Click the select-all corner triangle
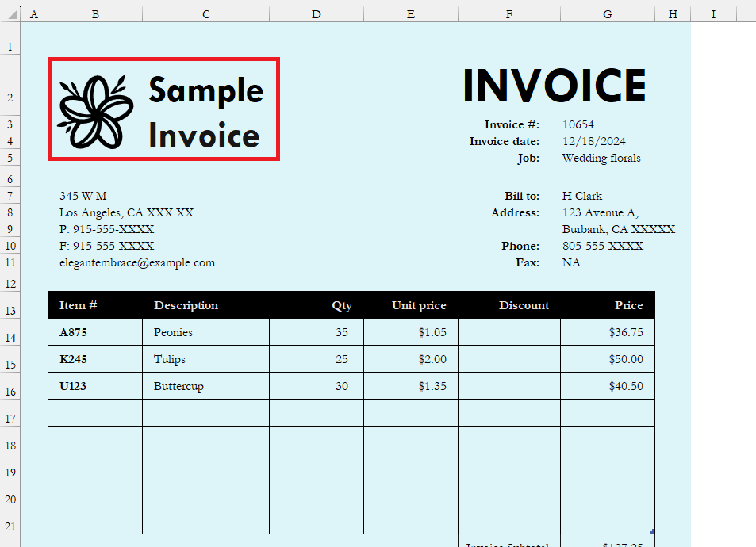Screen dimensions: 756x547 [x=13, y=14]
